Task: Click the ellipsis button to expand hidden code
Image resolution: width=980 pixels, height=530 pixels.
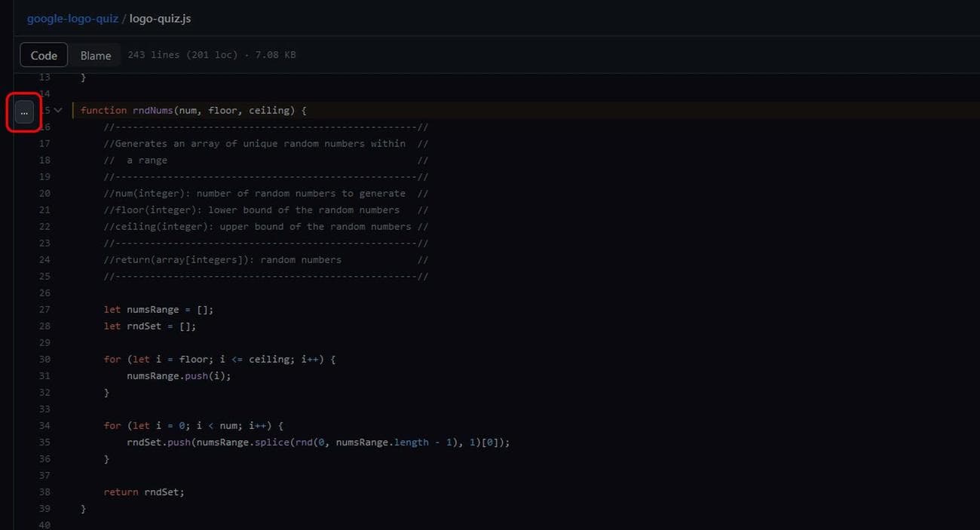Action: point(23,111)
